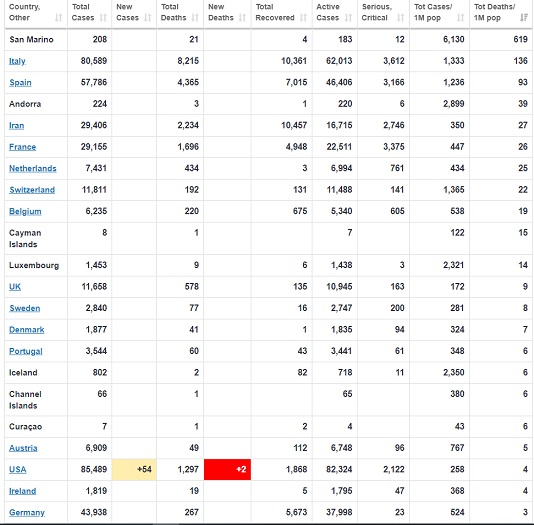
Task: Click Luxembourg total cases 1,453
Action: point(96,265)
